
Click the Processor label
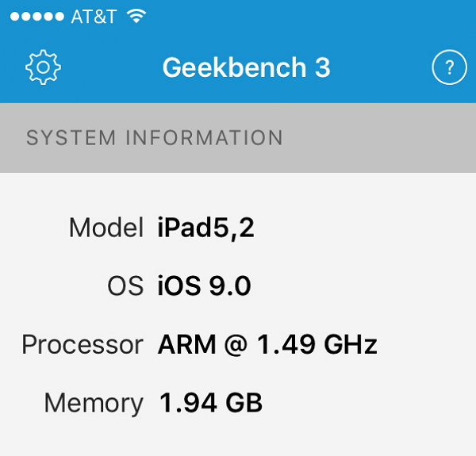(82, 345)
